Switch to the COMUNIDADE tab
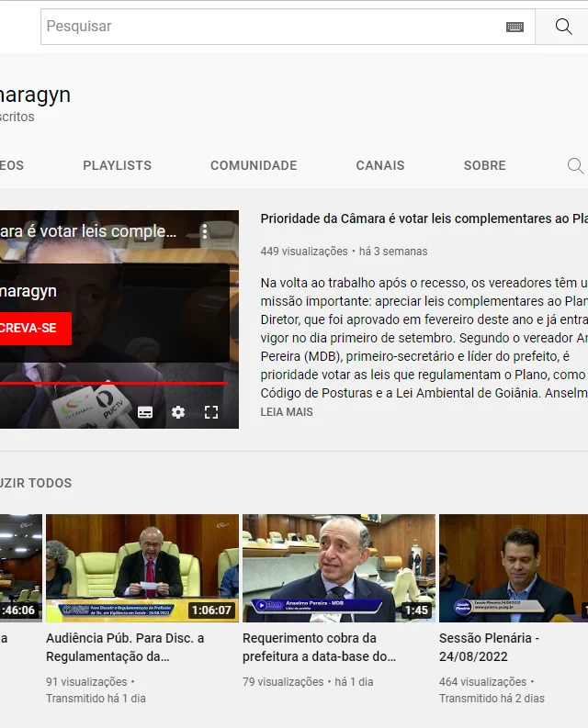 [254, 165]
